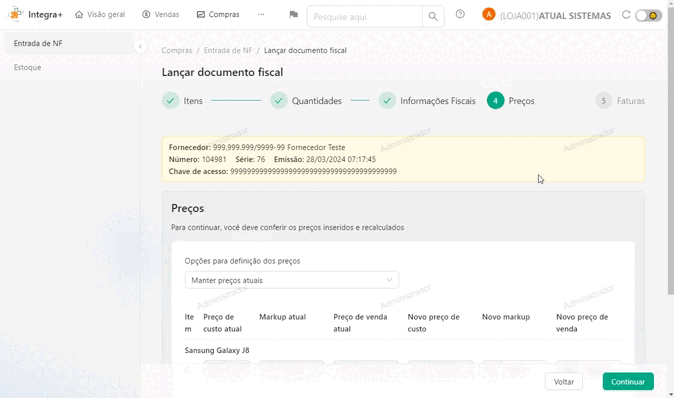The height and width of the screenshot is (398, 674).
Task: Click the Markup atual column header
Action: (282, 317)
